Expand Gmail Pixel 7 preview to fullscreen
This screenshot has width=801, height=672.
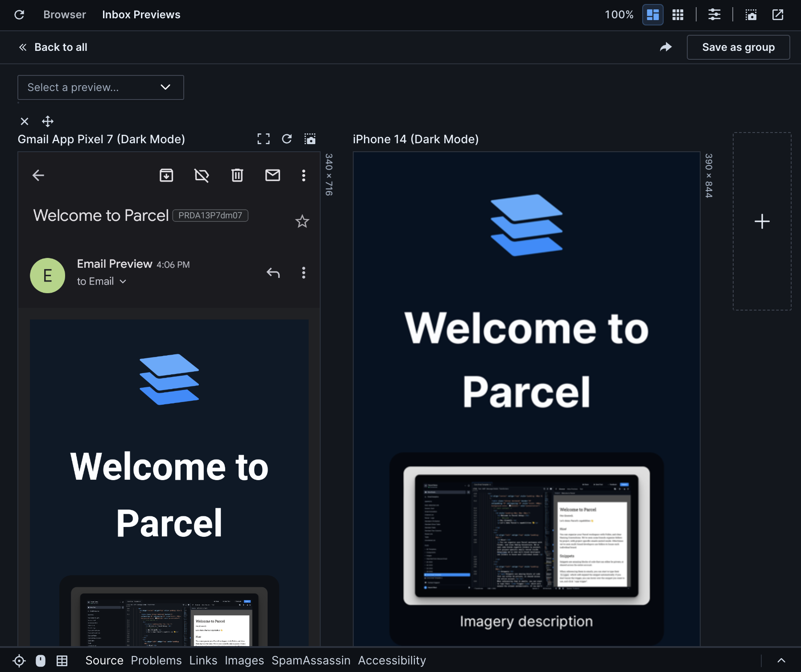(x=264, y=139)
